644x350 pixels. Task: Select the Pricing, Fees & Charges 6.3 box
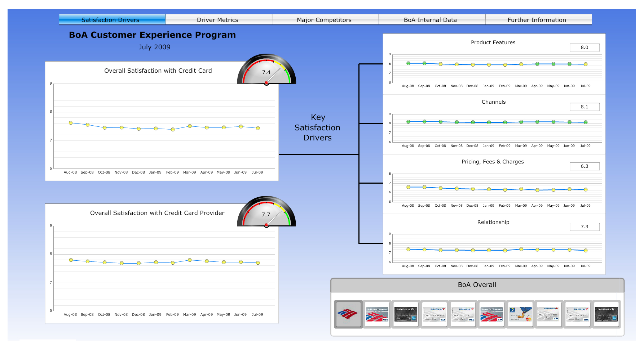584,166
